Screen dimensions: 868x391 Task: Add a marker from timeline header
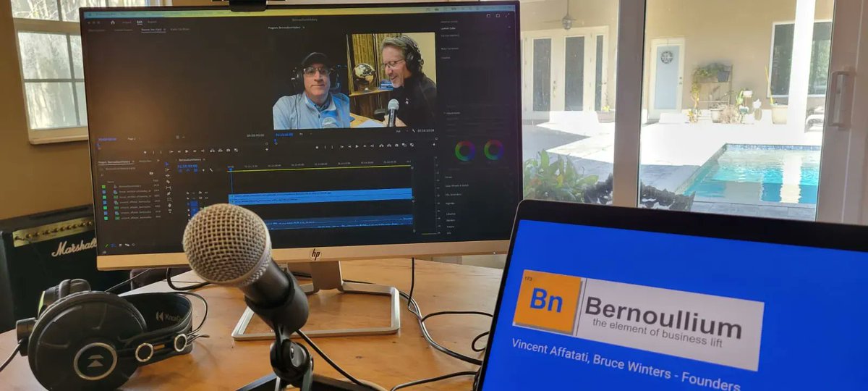[203, 170]
